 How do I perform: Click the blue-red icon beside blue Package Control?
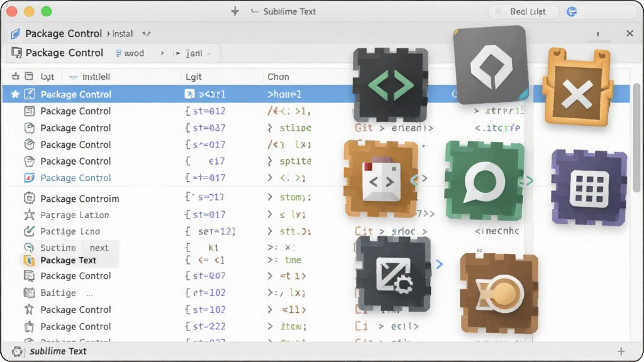(x=29, y=178)
